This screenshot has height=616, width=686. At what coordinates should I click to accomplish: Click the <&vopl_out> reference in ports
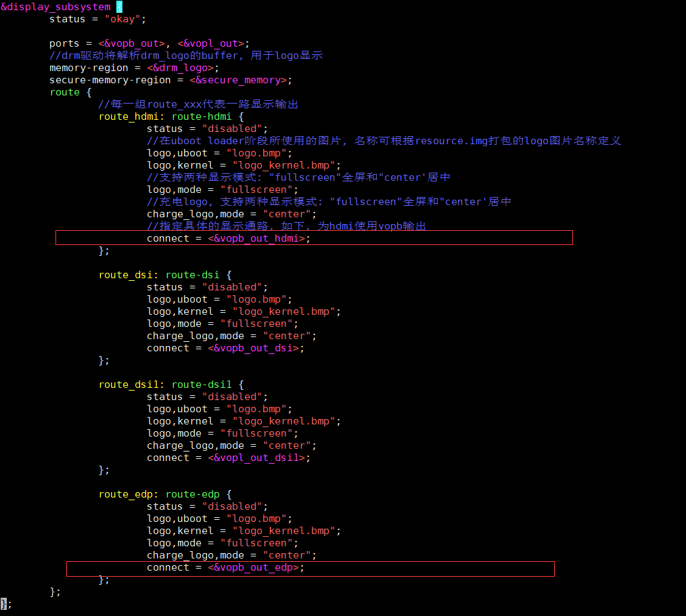coord(211,43)
